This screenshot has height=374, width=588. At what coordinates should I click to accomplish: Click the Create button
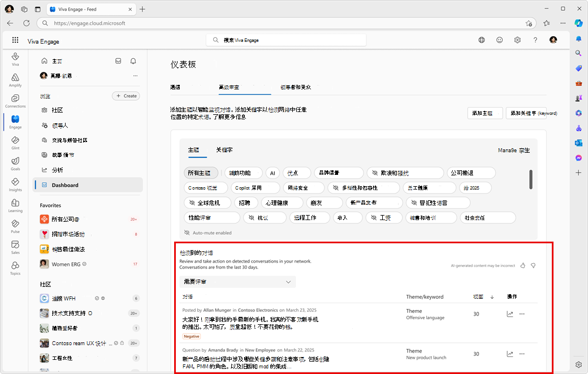(x=126, y=96)
